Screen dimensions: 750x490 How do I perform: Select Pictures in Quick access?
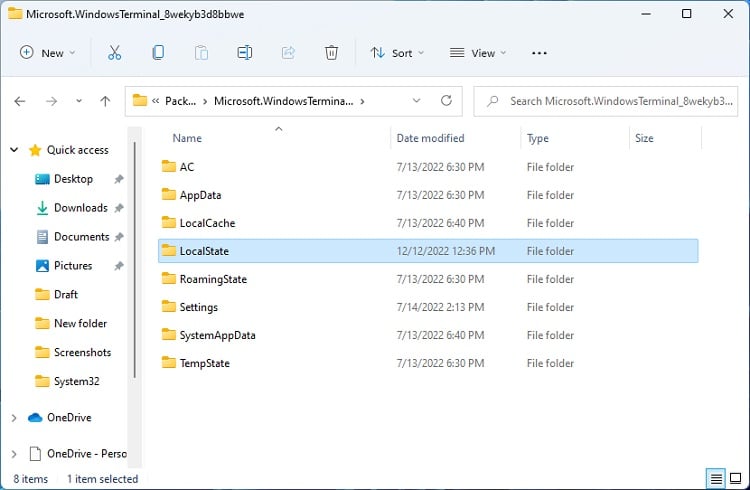coord(73,266)
